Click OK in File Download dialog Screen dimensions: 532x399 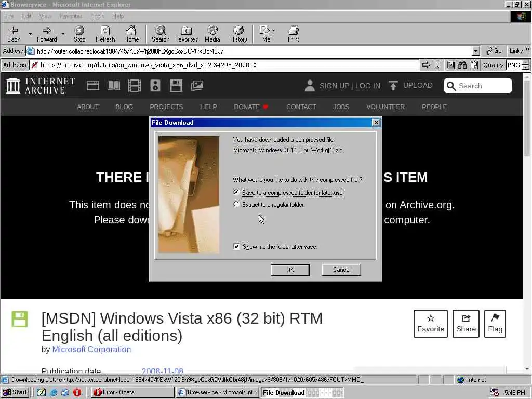coord(290,270)
